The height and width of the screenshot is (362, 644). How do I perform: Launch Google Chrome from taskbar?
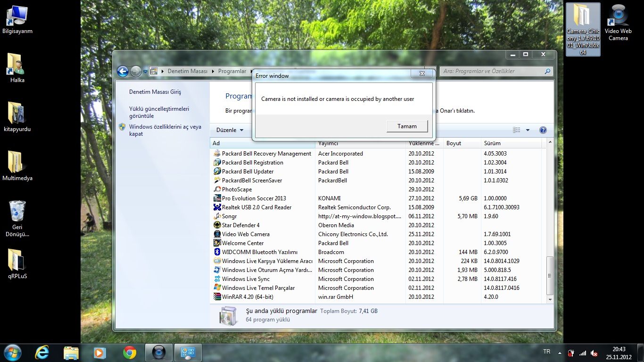pos(129,353)
